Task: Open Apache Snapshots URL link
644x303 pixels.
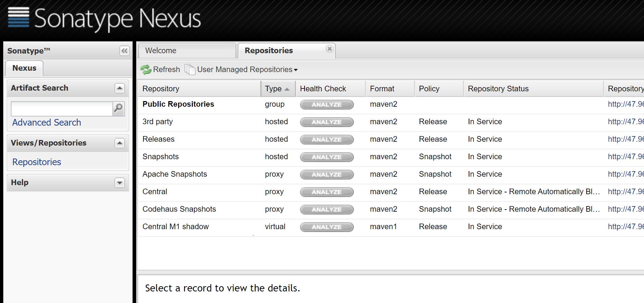Action: pyautogui.click(x=626, y=174)
